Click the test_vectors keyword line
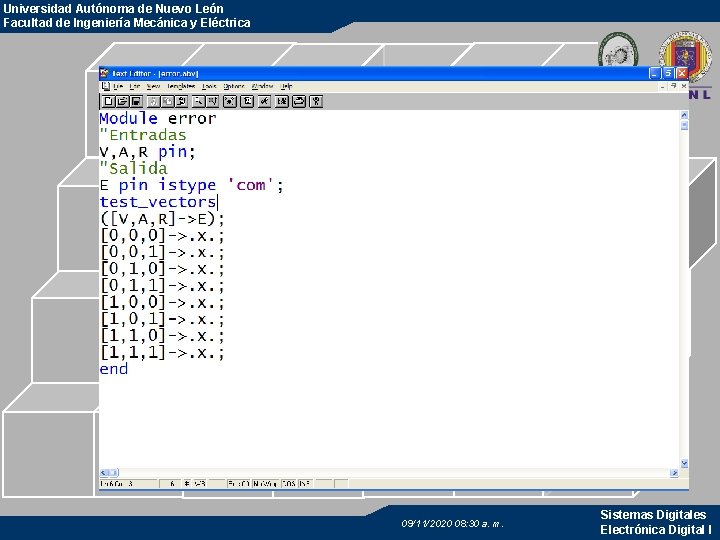The width and height of the screenshot is (720, 540). click(x=158, y=202)
